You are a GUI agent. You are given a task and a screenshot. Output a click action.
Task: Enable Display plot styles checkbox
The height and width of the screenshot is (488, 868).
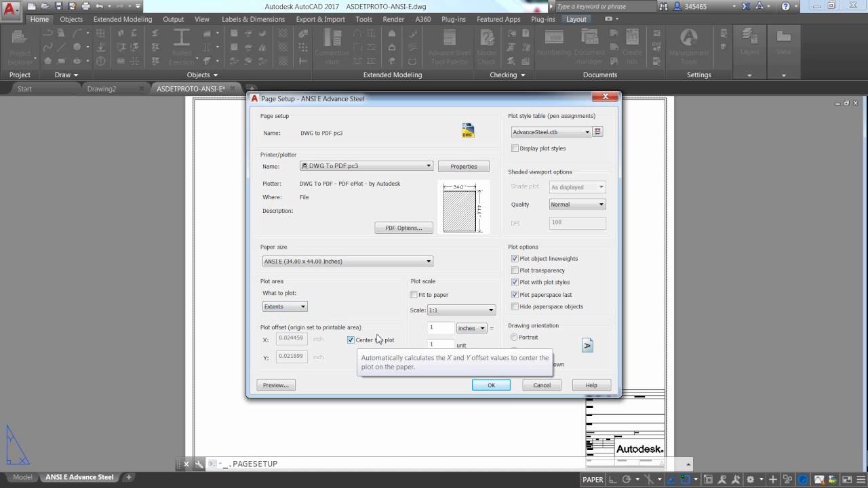click(x=515, y=148)
